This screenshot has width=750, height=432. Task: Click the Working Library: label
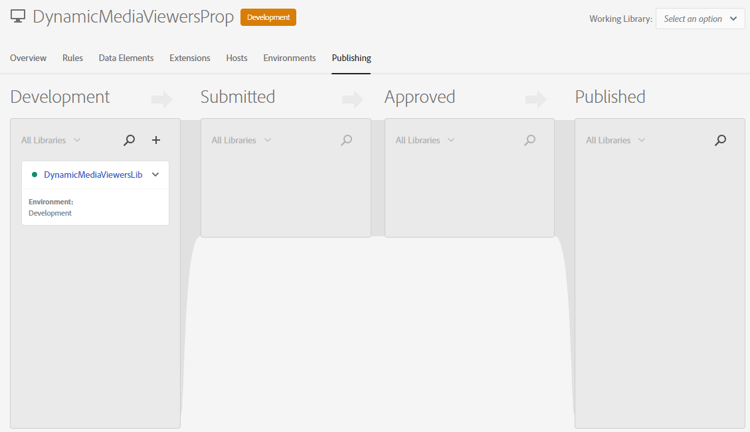620,19
